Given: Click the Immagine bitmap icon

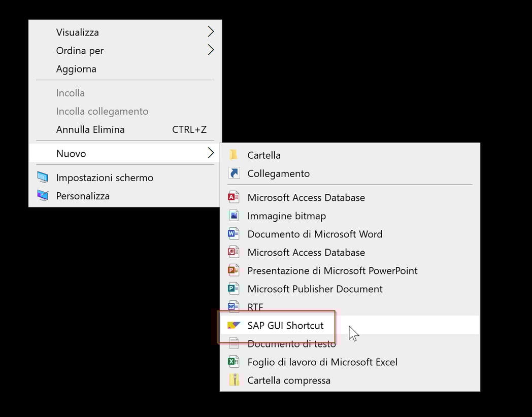Looking at the screenshot, I should (x=234, y=216).
